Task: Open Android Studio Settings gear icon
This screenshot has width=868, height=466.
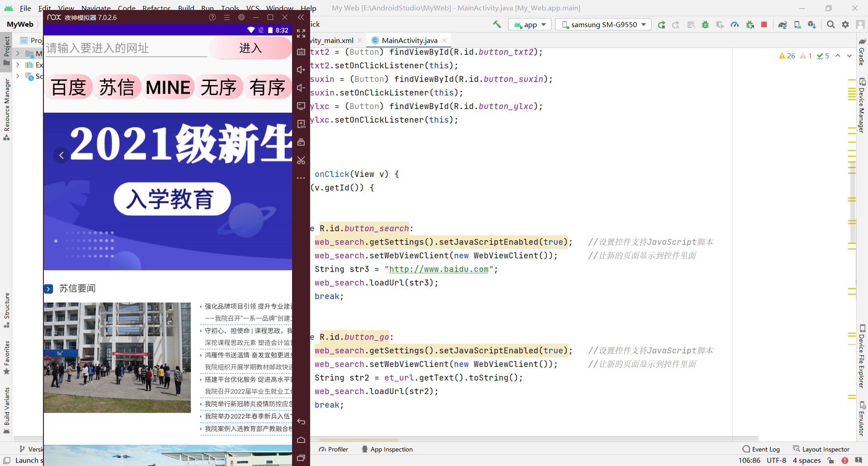Action: pos(846,24)
